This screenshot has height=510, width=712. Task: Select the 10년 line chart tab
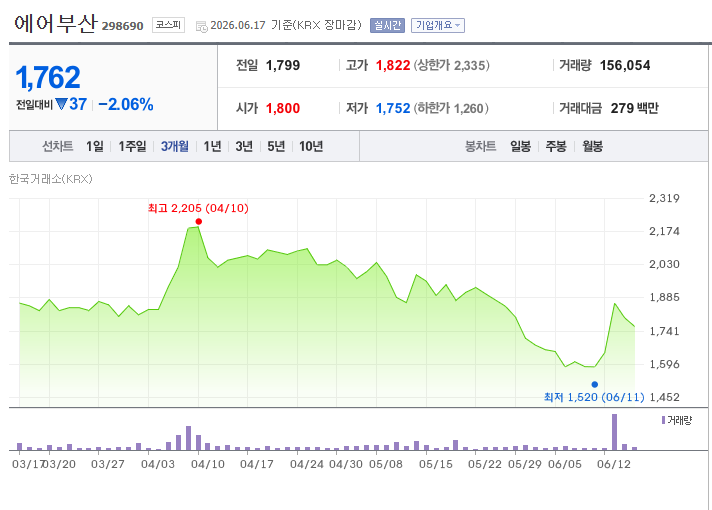pos(311,146)
